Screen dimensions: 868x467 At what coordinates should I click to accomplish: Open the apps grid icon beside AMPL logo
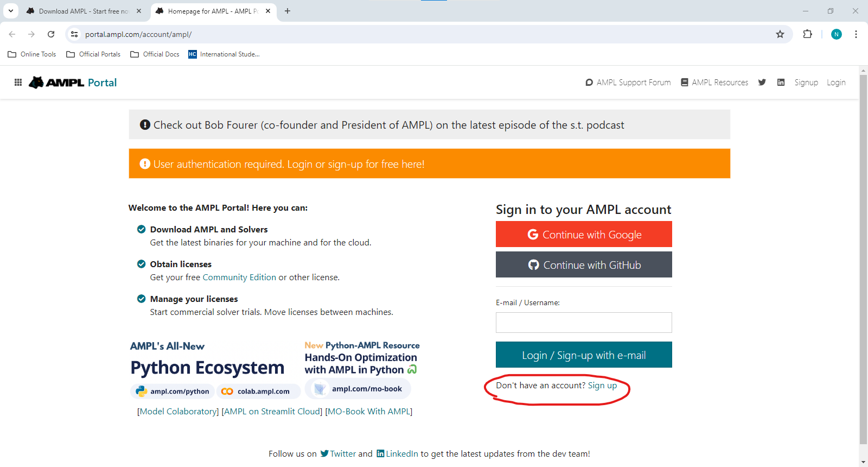point(18,83)
